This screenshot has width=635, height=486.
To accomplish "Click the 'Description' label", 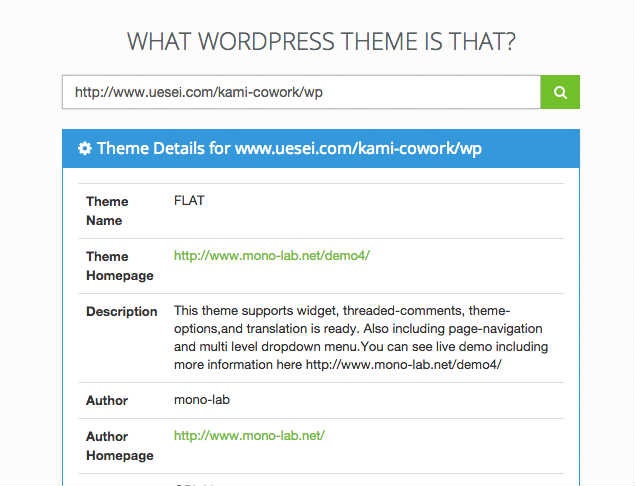I will pyautogui.click(x=121, y=311).
